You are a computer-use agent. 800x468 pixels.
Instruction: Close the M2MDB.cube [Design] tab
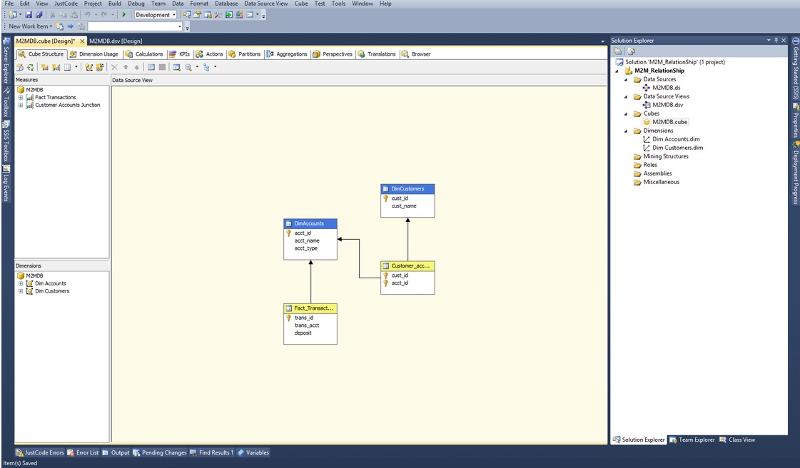82,41
